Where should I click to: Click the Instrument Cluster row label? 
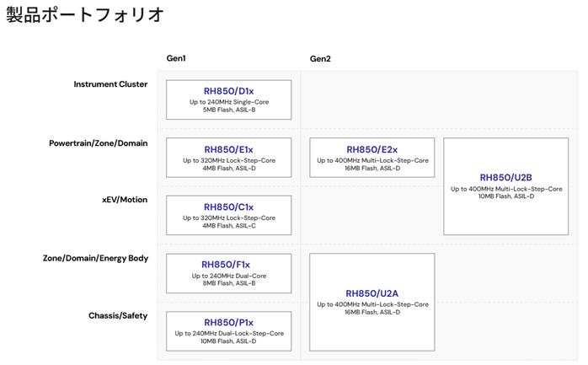[x=110, y=84]
